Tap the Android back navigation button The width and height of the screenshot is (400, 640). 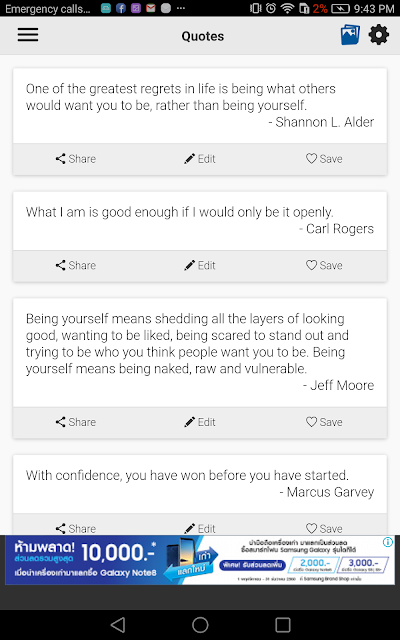click(x=118, y=624)
